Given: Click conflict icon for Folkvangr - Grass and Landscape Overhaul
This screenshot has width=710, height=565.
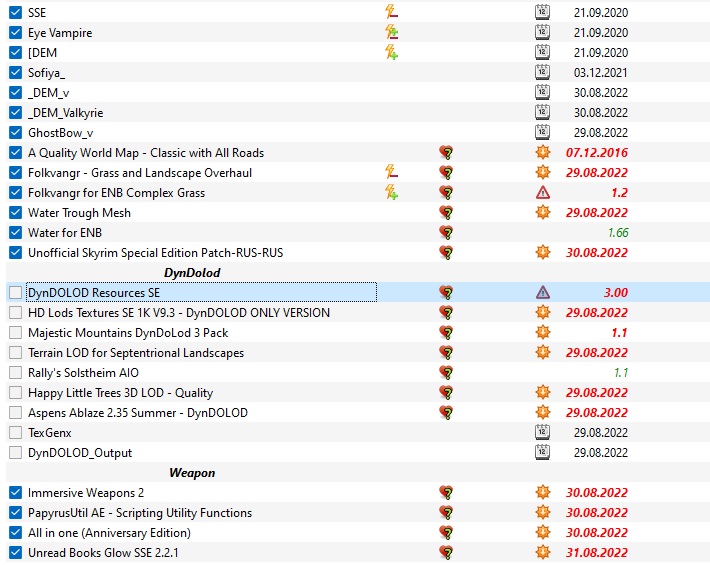Looking at the screenshot, I should click(x=392, y=172).
